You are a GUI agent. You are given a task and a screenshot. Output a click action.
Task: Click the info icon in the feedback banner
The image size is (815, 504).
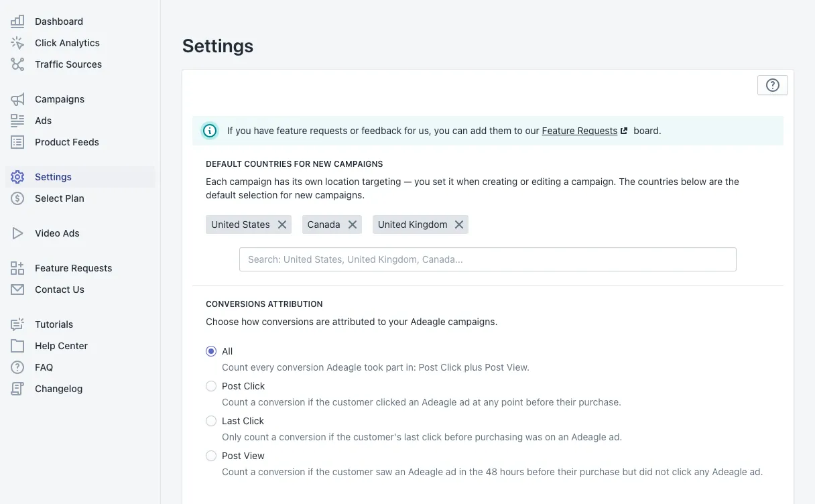click(x=210, y=131)
